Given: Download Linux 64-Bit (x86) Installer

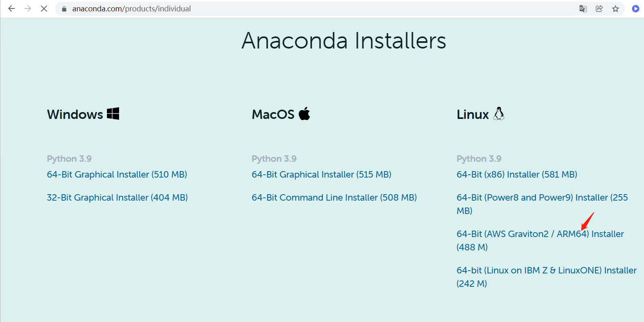Looking at the screenshot, I should coord(516,174).
